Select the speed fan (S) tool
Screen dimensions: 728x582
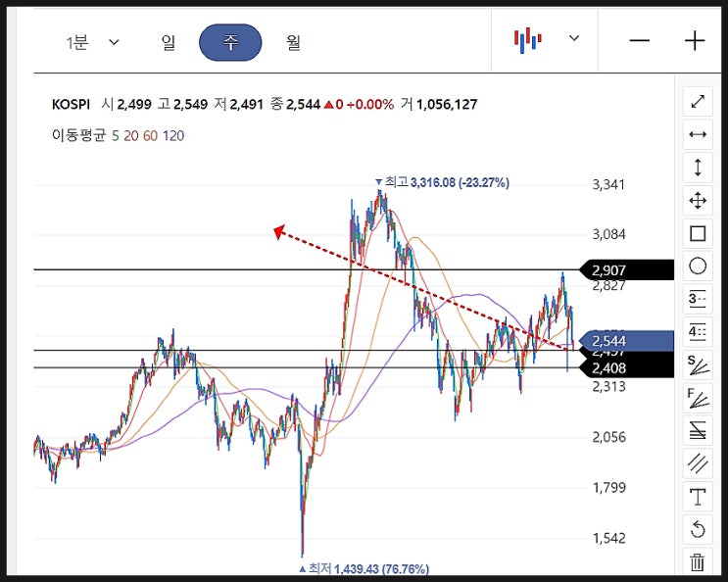point(698,365)
